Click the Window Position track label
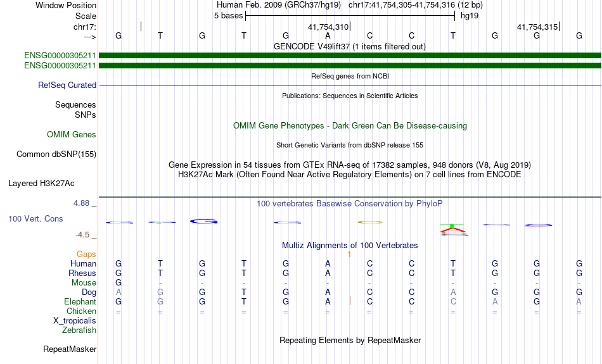 point(66,5)
